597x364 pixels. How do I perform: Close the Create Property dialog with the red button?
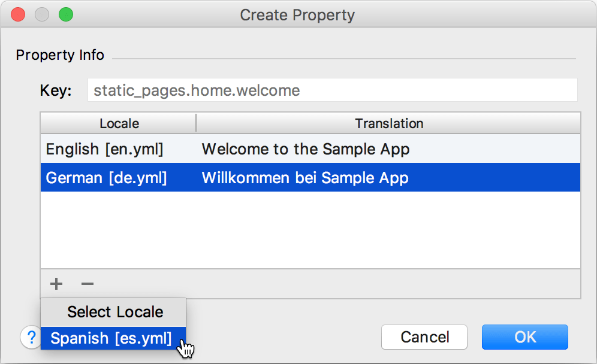[18, 14]
